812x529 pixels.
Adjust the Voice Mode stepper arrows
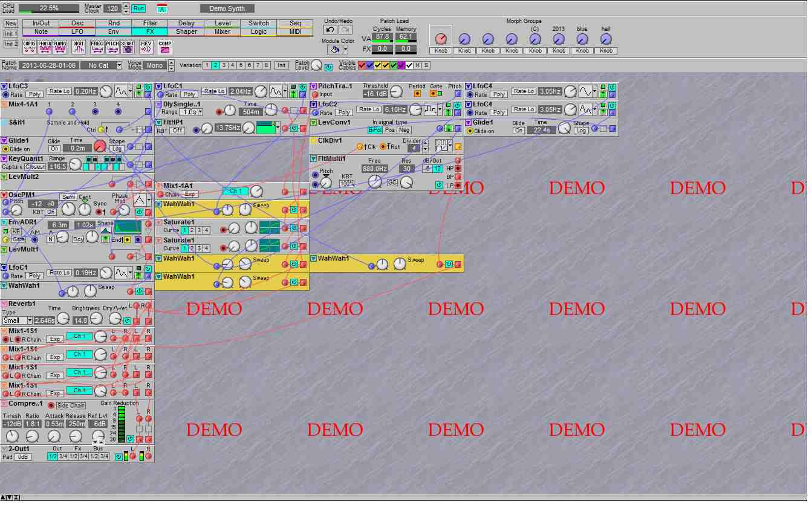coord(171,65)
